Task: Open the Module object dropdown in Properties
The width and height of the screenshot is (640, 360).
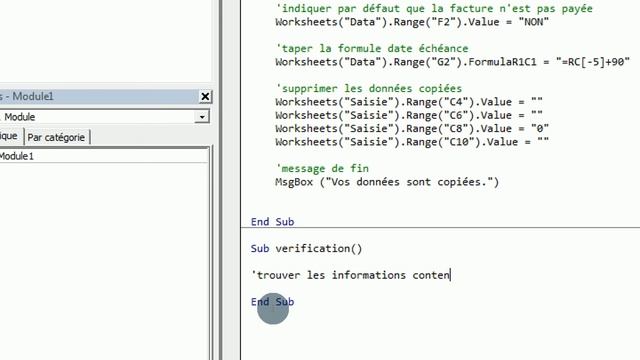Action: [202, 117]
